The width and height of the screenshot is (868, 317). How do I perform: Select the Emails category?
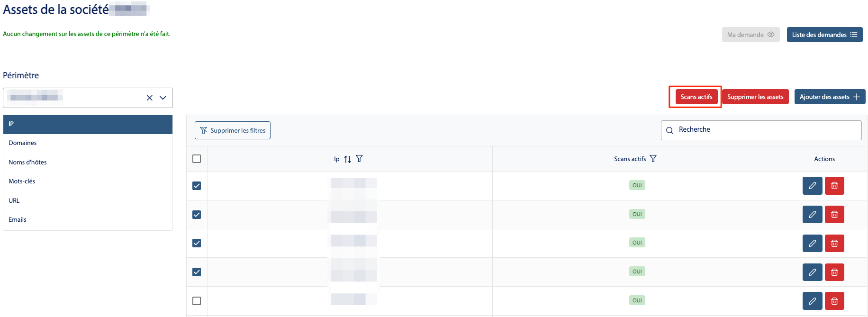pyautogui.click(x=18, y=220)
